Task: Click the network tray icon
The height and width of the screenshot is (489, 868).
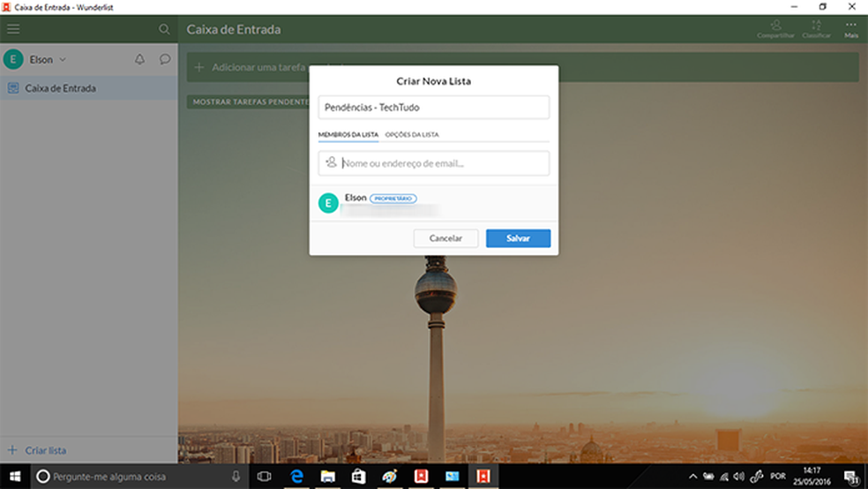Action: (x=723, y=477)
